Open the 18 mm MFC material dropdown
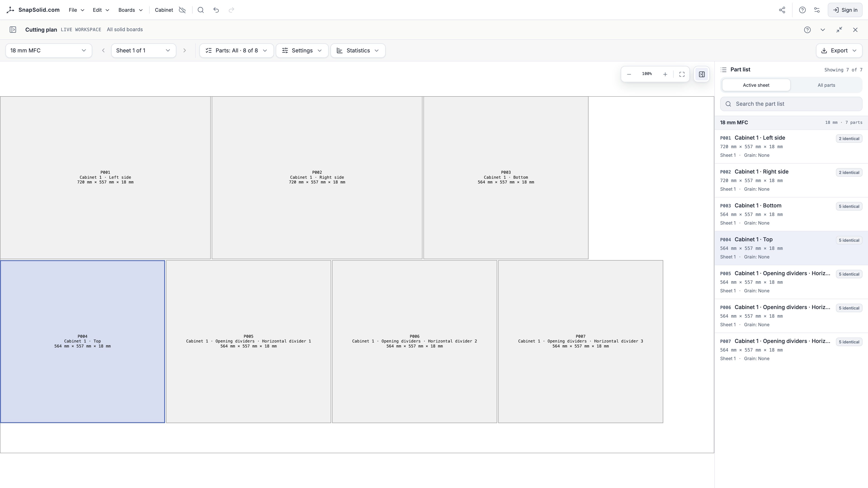The height and width of the screenshot is (488, 868). 49,51
